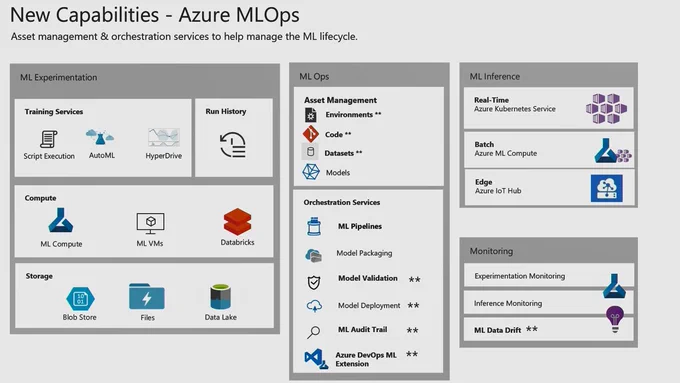Click the 'Models' text
This screenshot has height=383, width=680.
(x=338, y=173)
